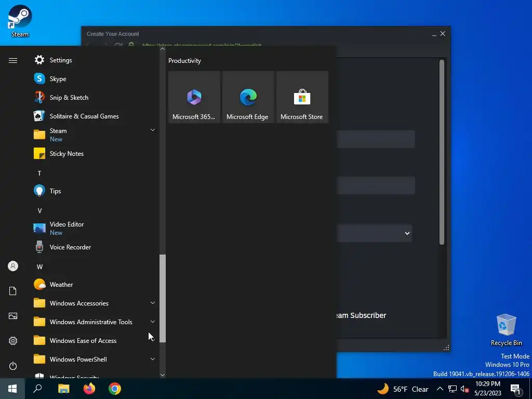
Task: Click app list scrollbar up arrow
Action: click(163, 49)
